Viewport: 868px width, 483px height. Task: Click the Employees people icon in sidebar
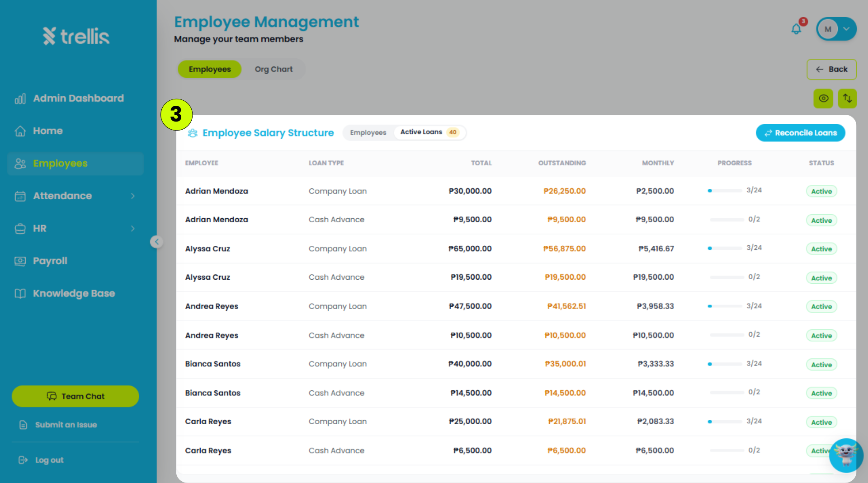pos(20,164)
